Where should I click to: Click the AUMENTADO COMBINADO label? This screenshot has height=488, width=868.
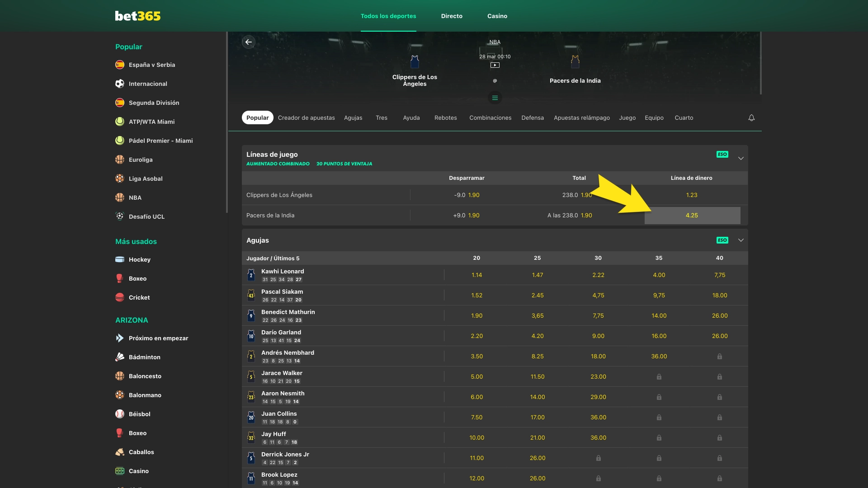pyautogui.click(x=278, y=164)
